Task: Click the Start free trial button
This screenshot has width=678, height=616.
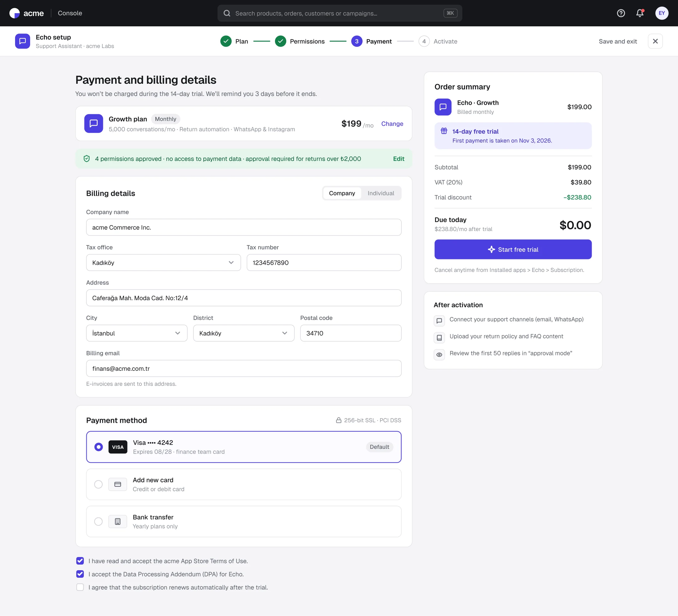Action: tap(513, 249)
